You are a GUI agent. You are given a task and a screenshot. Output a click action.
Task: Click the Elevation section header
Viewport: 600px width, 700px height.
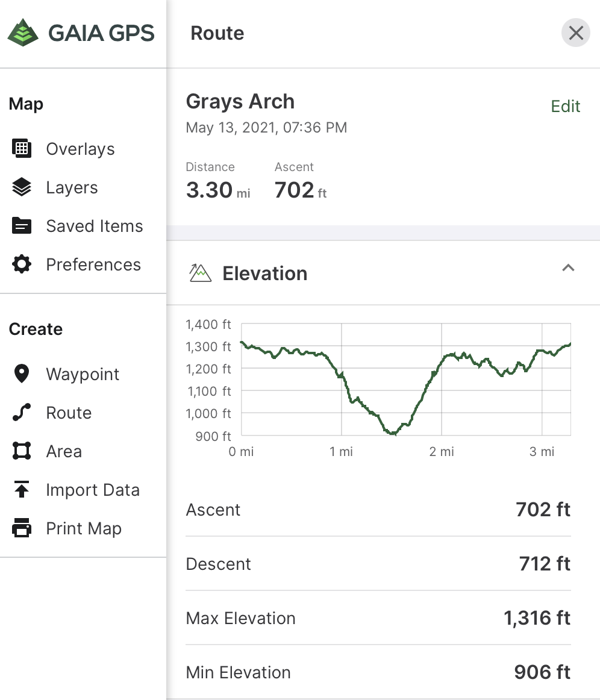264,273
